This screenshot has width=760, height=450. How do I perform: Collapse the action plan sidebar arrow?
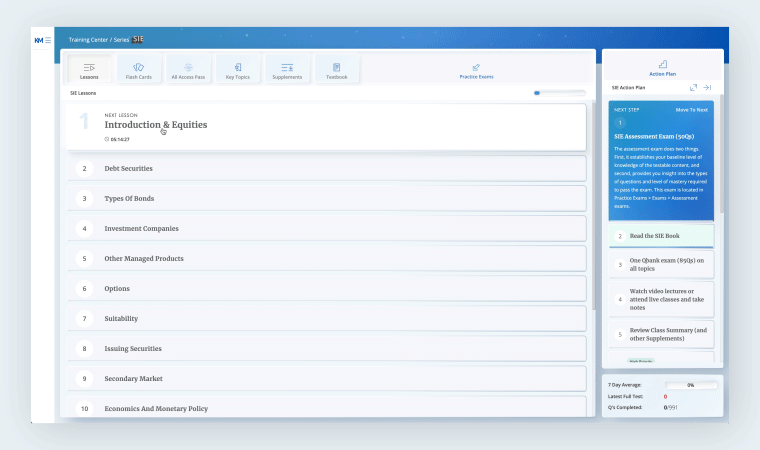tap(707, 88)
